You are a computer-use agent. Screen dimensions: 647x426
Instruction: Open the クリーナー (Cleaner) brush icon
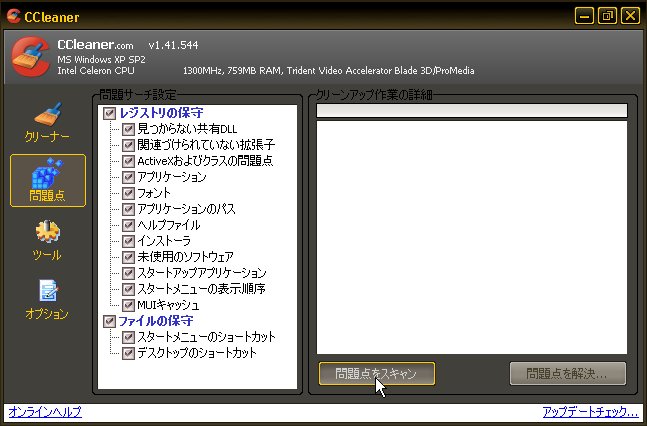coord(48,114)
